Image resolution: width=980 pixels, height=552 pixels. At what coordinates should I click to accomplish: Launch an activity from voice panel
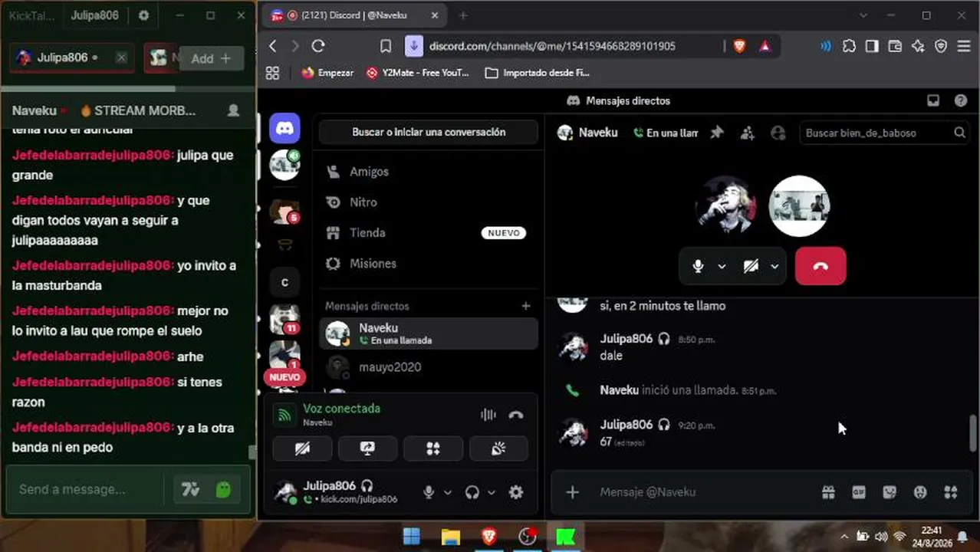pos(433,449)
